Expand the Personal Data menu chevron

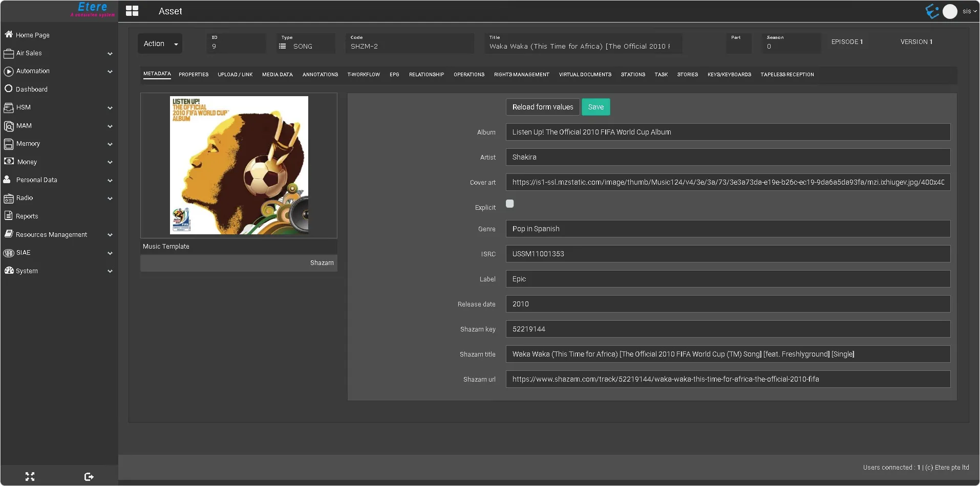click(x=110, y=181)
